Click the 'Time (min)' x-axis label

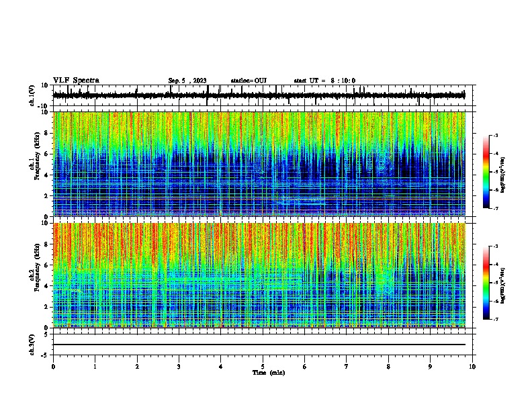tap(269, 373)
